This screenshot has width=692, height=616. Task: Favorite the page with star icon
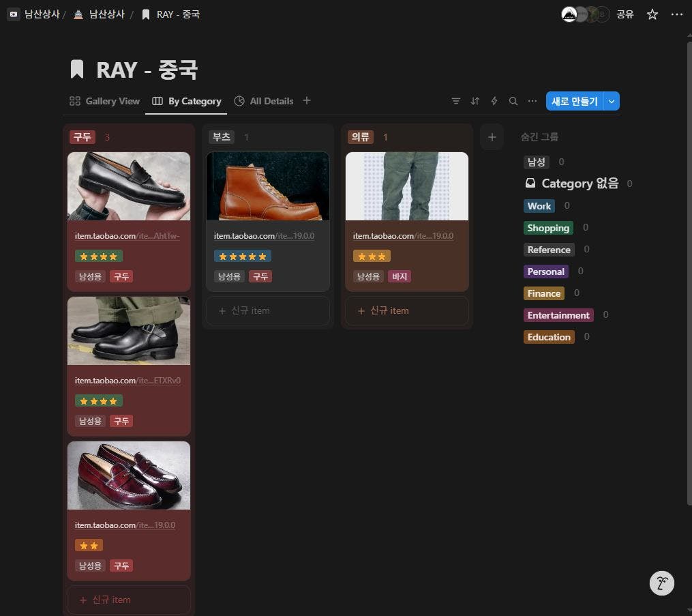652,14
